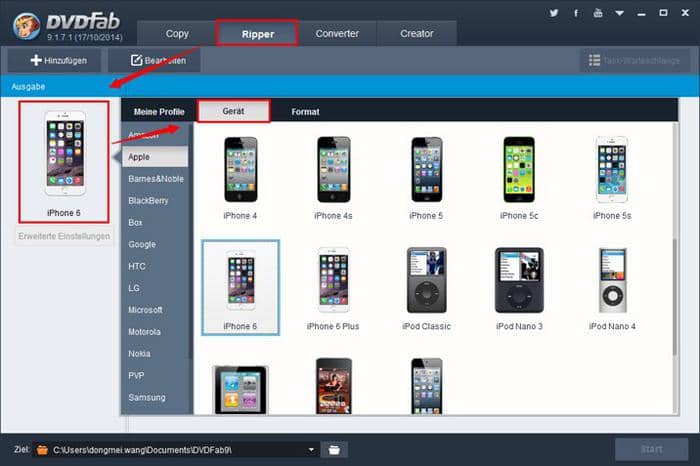Click the Hinzufügen add button

pos(54,60)
